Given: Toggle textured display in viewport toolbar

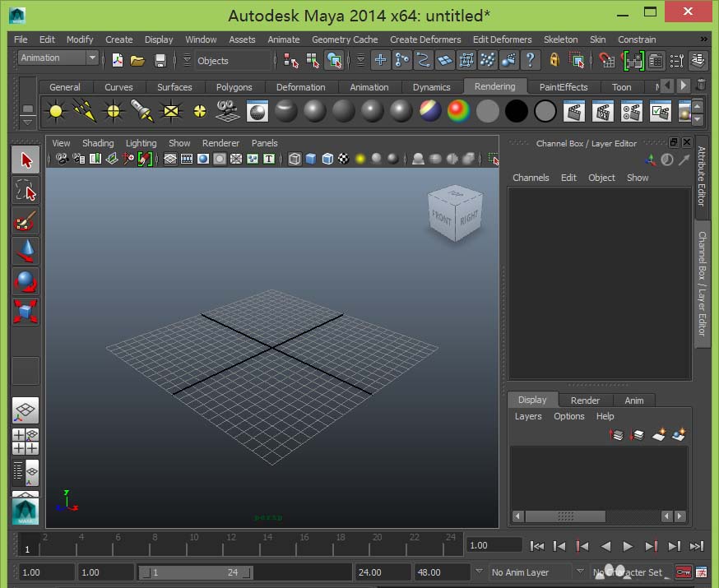Looking at the screenshot, I should pos(343,159).
